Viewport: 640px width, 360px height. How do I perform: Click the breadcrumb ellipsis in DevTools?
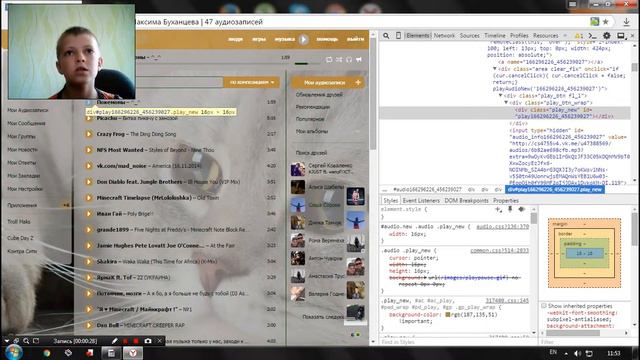tap(384, 190)
